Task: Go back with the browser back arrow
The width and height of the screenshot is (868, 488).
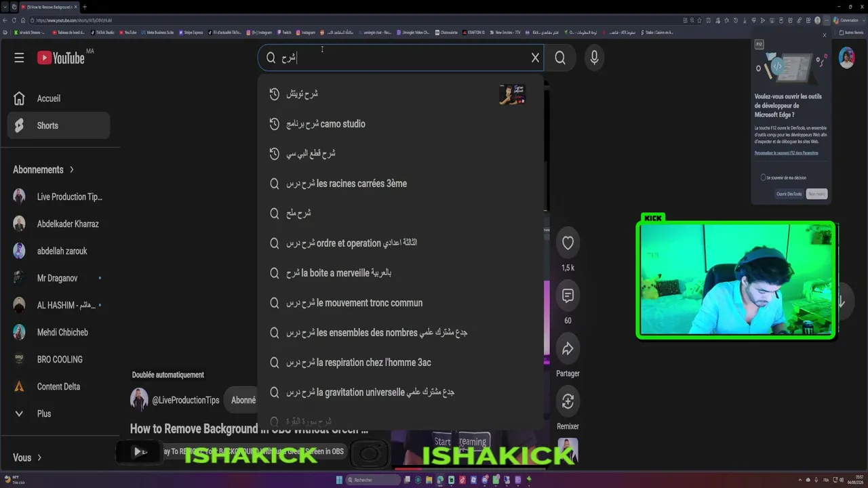Action: tap(5, 20)
